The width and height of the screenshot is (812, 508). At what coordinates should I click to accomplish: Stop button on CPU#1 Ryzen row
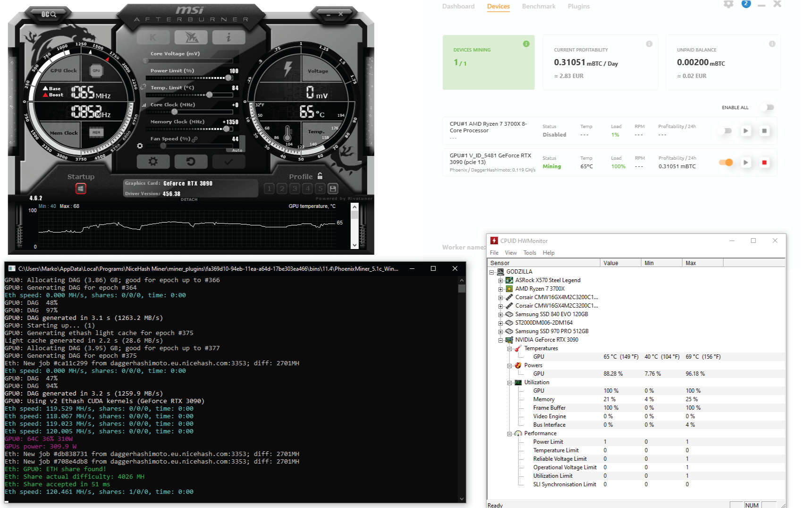click(x=764, y=131)
